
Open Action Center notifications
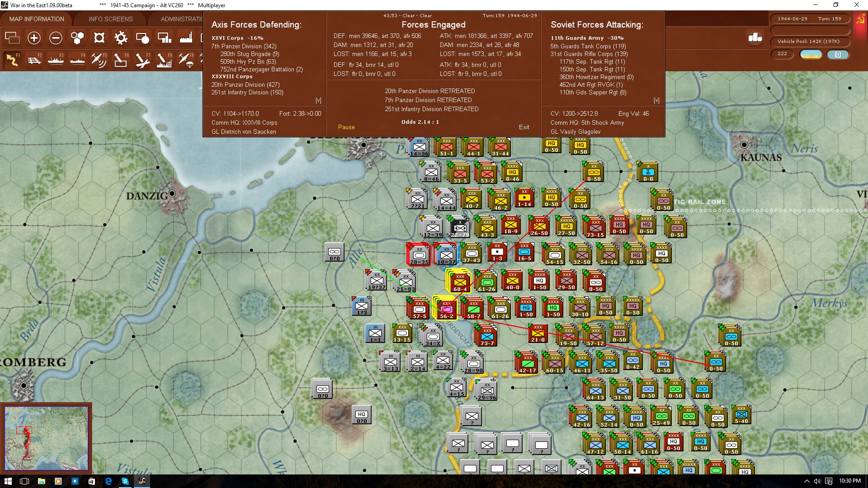point(828,481)
